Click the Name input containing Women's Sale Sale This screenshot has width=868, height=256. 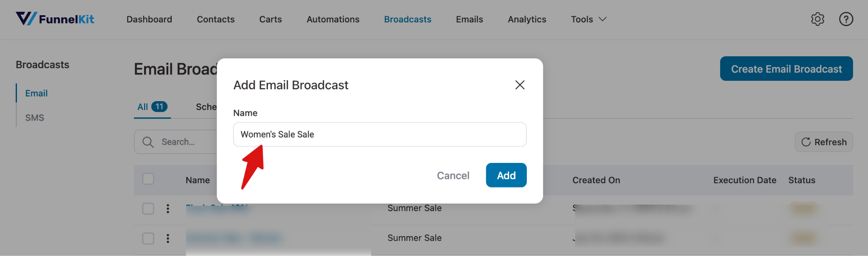pos(379,134)
